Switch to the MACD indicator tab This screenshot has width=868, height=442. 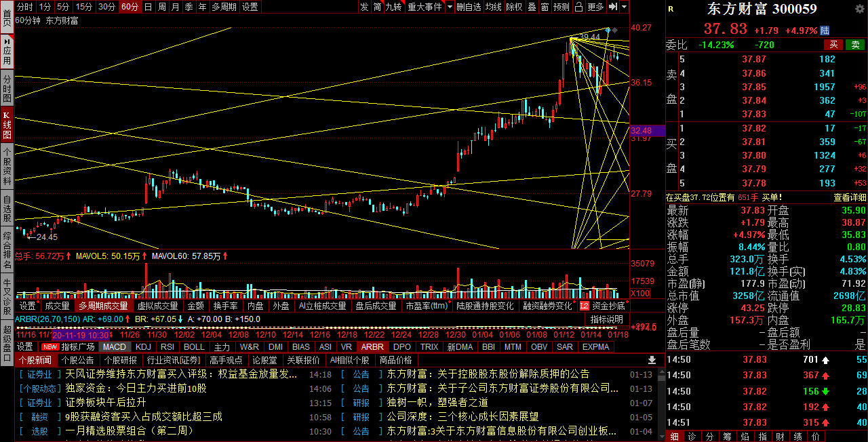click(115, 346)
